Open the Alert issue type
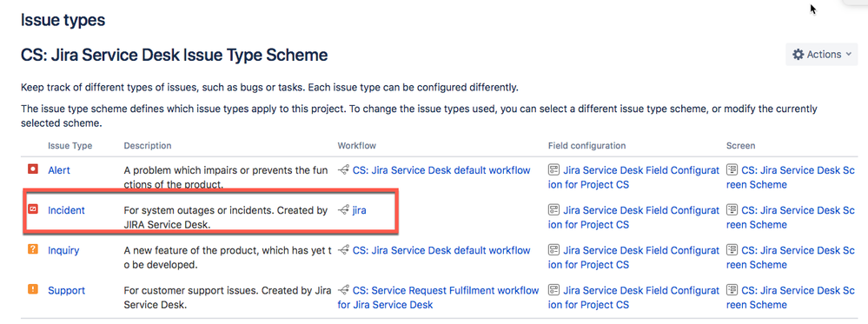868x324 pixels. tap(59, 170)
